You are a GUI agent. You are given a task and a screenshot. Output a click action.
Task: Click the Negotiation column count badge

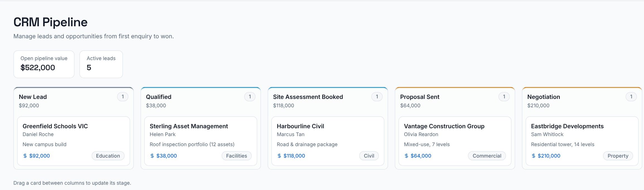tap(631, 97)
